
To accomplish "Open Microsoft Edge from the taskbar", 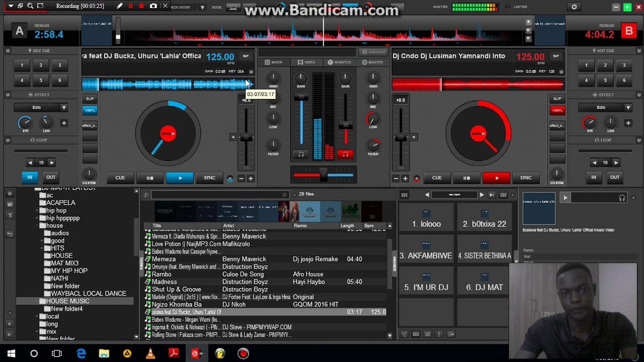I will (x=81, y=353).
